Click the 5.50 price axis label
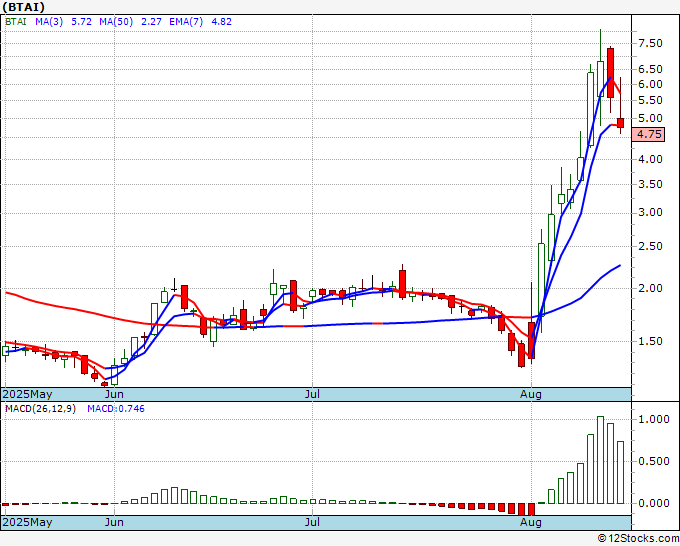680x546 pixels. click(x=650, y=100)
